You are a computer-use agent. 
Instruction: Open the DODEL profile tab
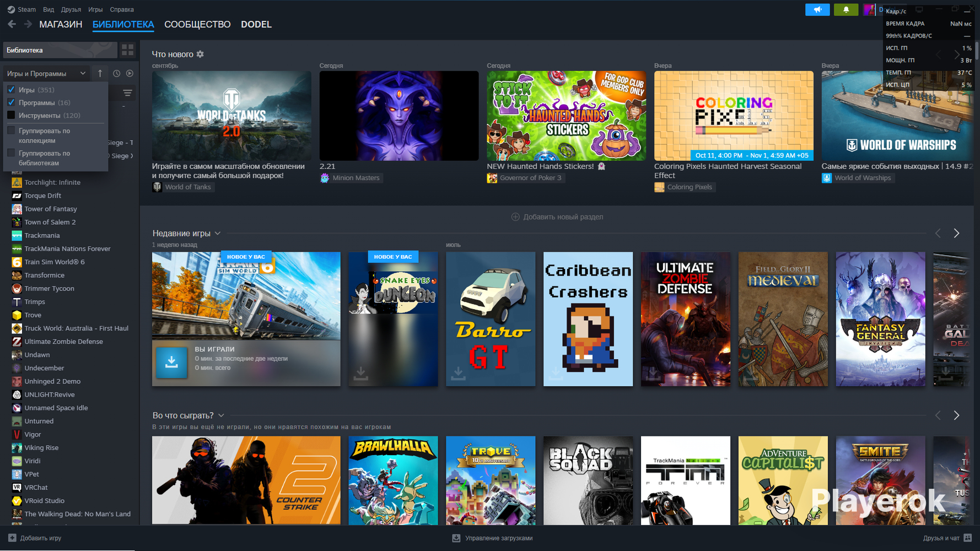pyautogui.click(x=256, y=24)
